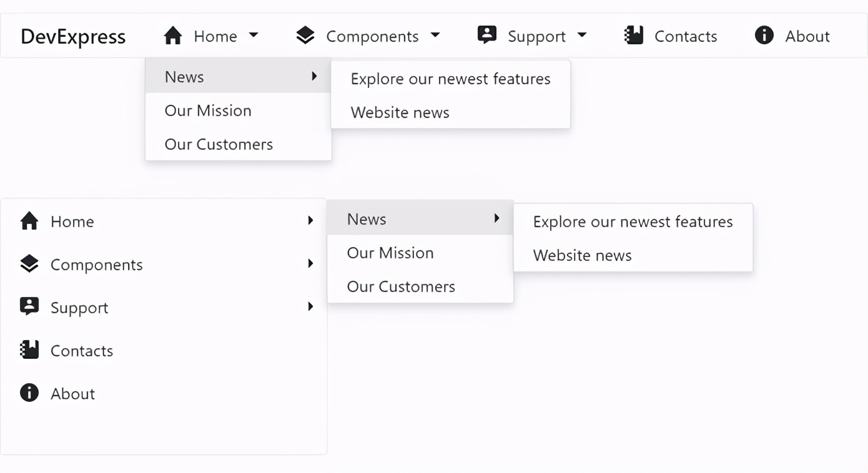Click Our Customers in the vertical submenu
The width and height of the screenshot is (868, 473).
400,286
